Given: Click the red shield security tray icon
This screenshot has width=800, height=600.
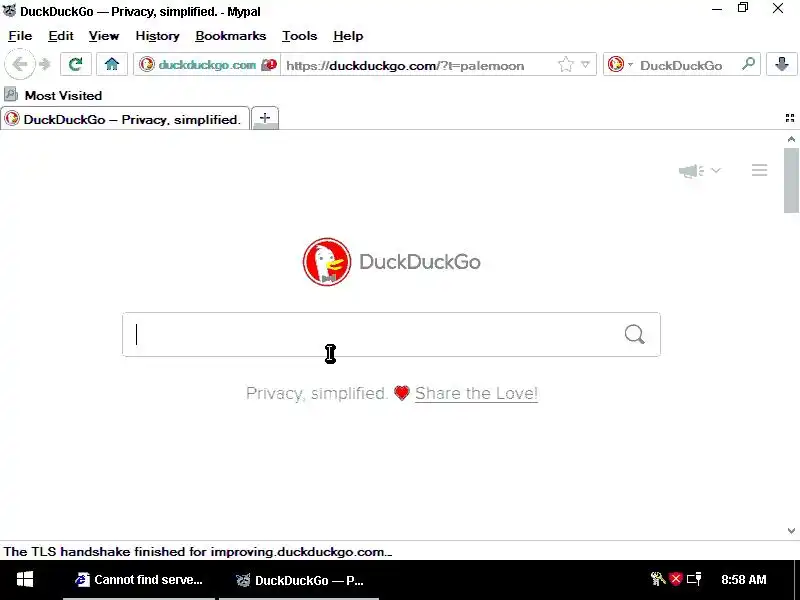Looking at the screenshot, I should [x=676, y=579].
